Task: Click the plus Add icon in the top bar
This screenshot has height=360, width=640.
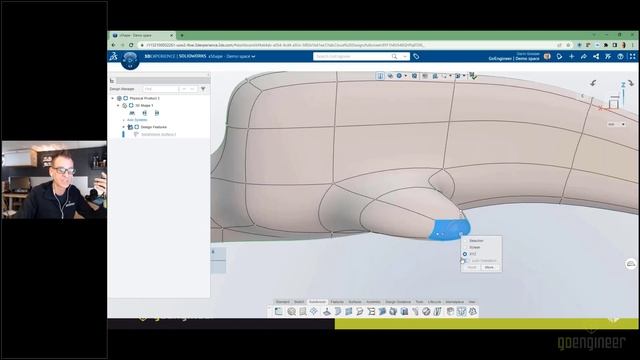Action: pos(571,56)
